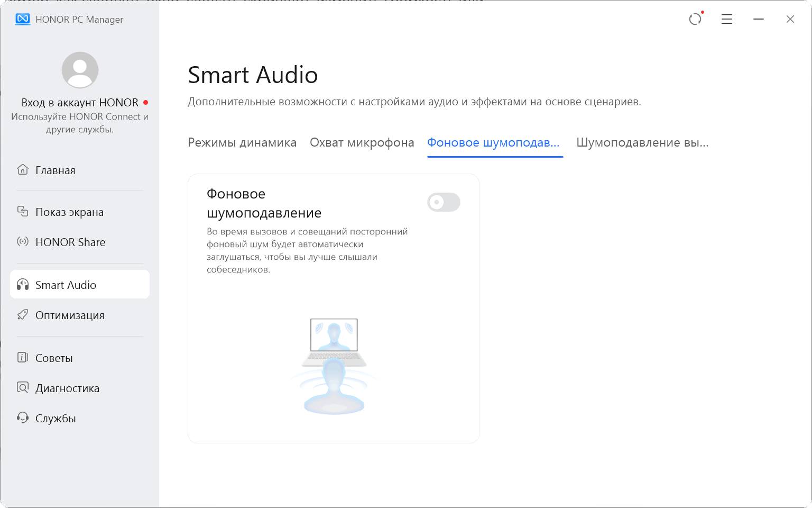Viewport: 812px width, 508px height.
Task: Enable the Фоновое шумоподавление switch
Action: coord(444,202)
